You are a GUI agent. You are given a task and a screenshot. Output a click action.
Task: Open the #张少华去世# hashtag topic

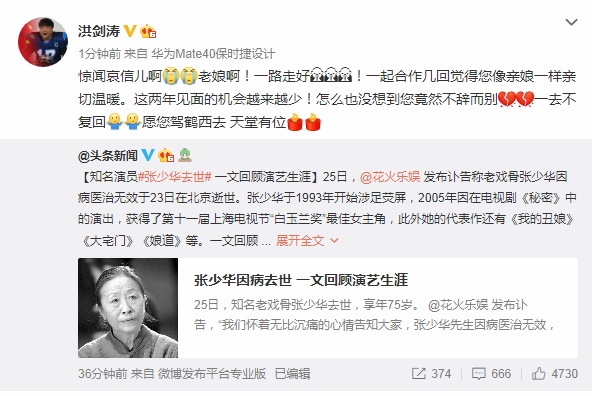[174, 177]
